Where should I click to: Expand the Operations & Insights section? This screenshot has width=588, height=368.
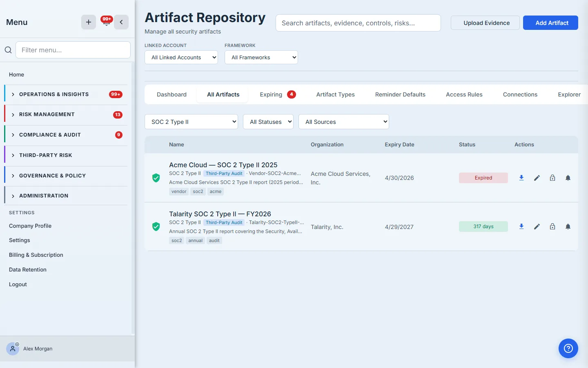pyautogui.click(x=66, y=94)
